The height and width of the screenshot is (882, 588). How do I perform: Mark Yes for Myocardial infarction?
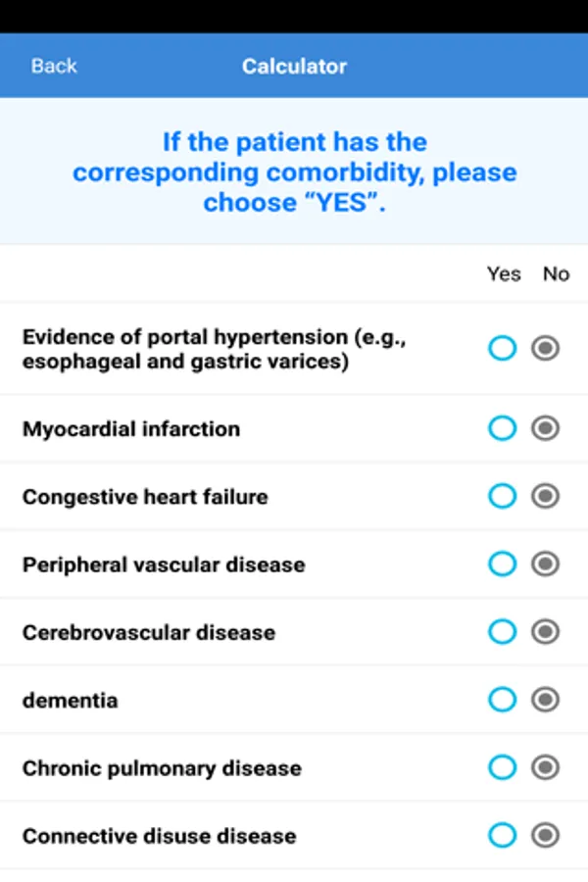tap(502, 428)
